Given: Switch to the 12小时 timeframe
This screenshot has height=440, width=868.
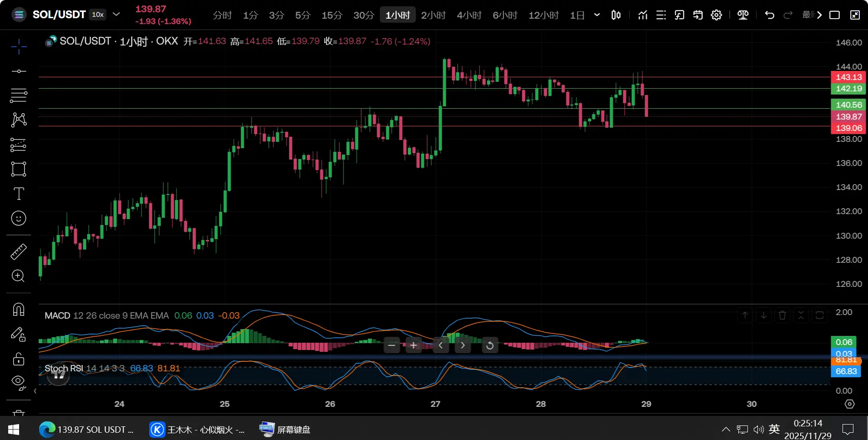Looking at the screenshot, I should [544, 15].
